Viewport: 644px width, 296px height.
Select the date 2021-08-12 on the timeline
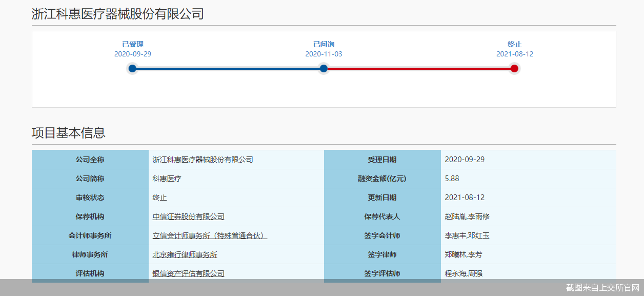pyautogui.click(x=515, y=54)
